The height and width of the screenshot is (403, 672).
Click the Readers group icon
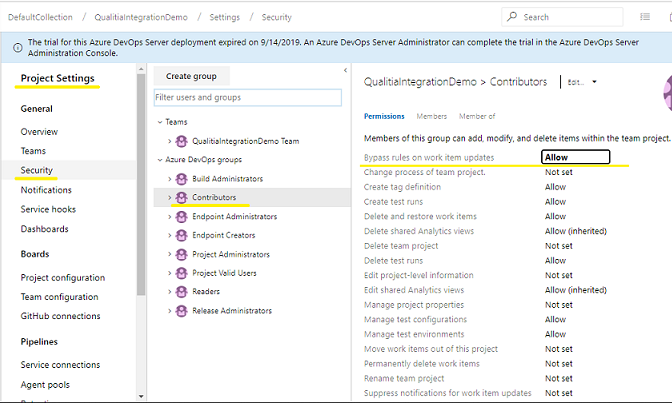[x=182, y=292]
